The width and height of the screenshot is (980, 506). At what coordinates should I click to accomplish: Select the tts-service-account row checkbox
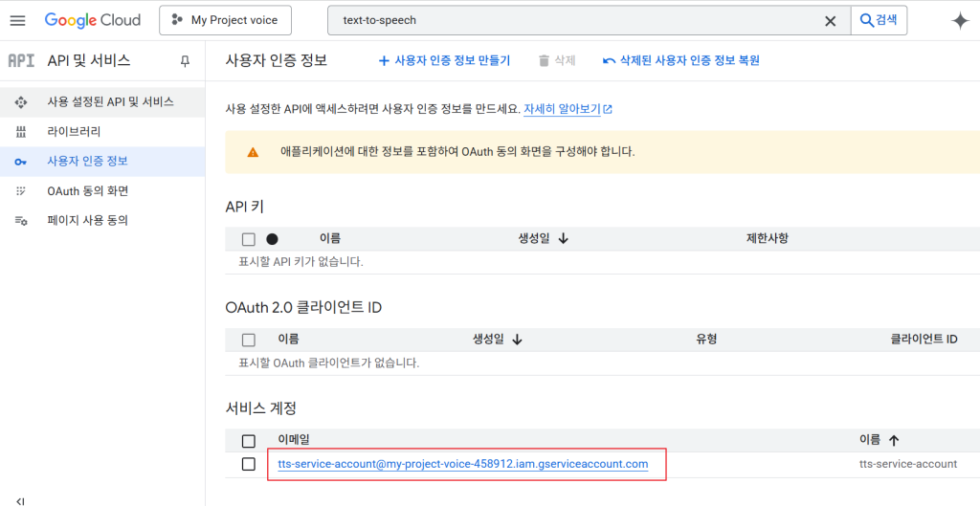pyautogui.click(x=249, y=464)
